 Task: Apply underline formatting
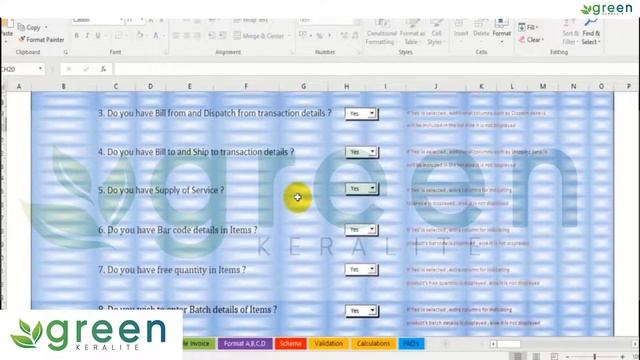tap(98, 36)
